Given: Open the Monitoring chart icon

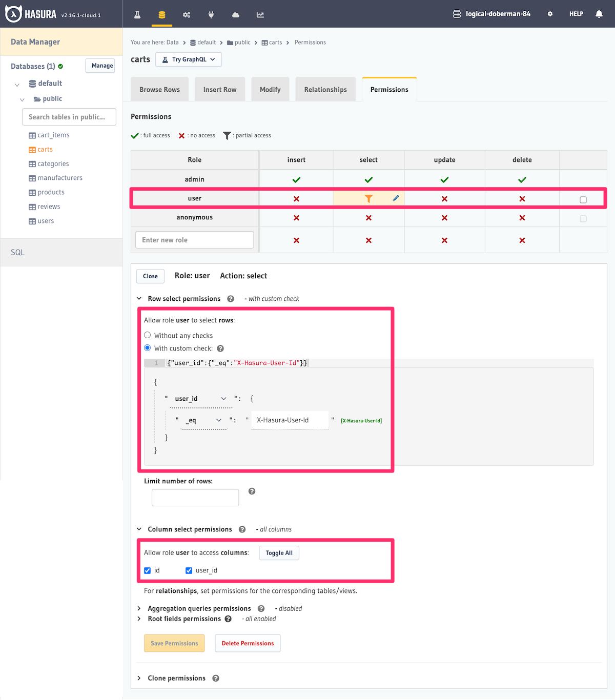Looking at the screenshot, I should pos(260,15).
